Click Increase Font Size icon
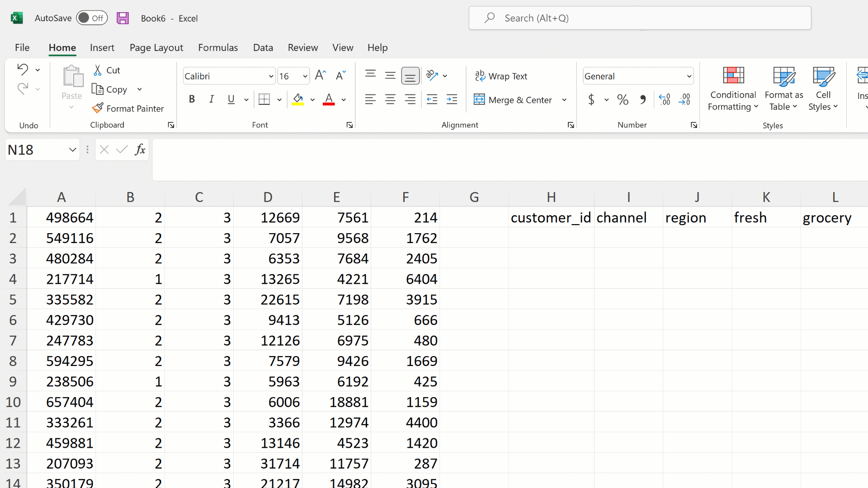The image size is (868, 488). point(320,75)
